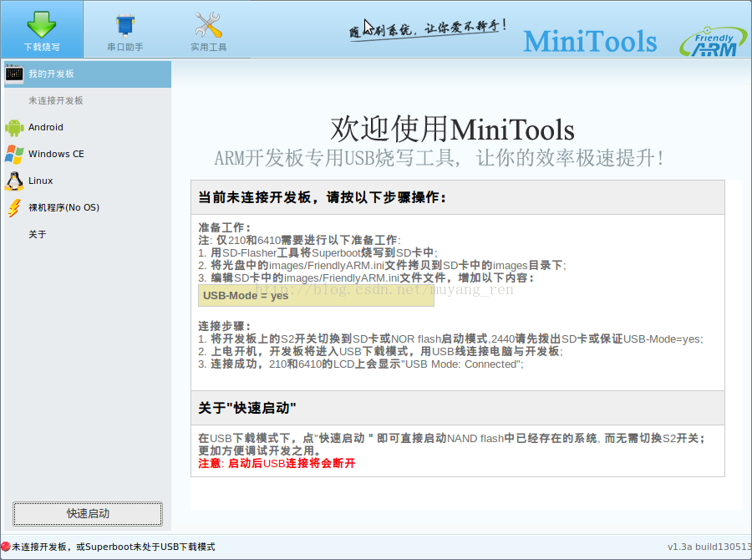Viewport: 752px width, 560px height.
Task: Select Android in the sidebar
Action: [88, 127]
